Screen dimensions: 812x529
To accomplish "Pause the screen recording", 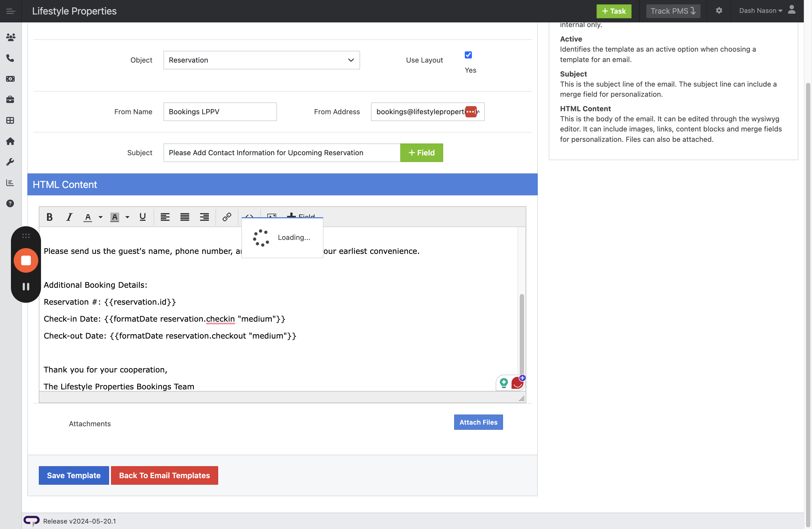I will pyautogui.click(x=26, y=287).
